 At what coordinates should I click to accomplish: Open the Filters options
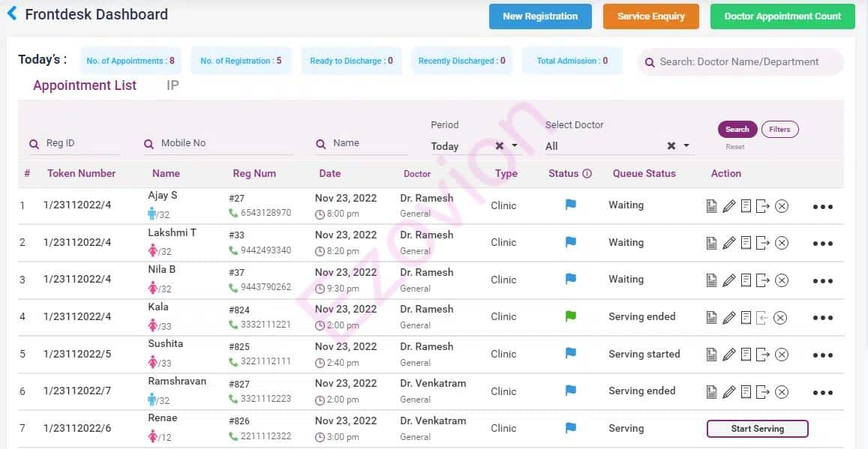(779, 130)
